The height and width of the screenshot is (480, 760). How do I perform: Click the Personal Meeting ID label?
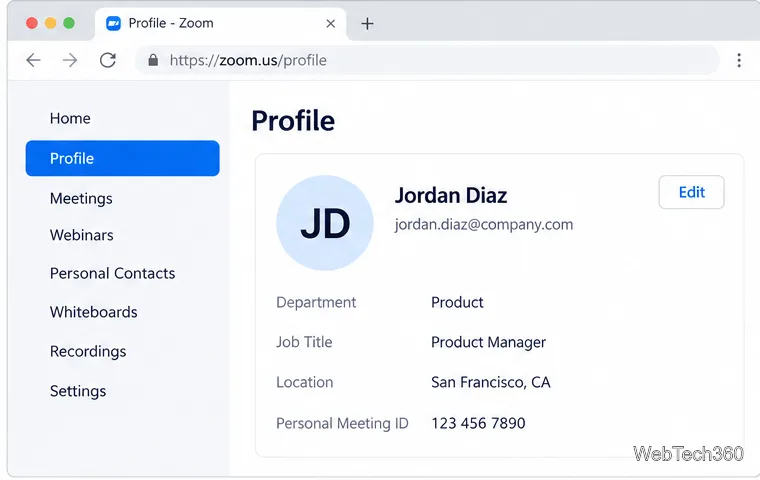tap(342, 423)
